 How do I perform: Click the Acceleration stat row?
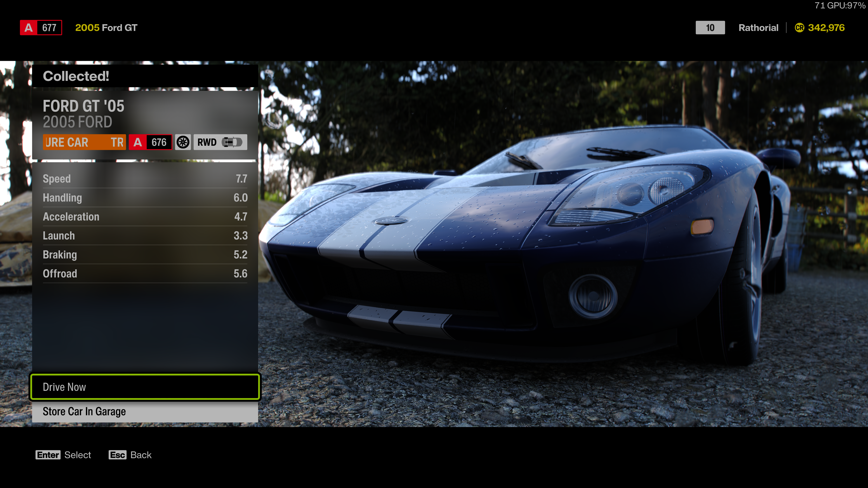pos(145,217)
